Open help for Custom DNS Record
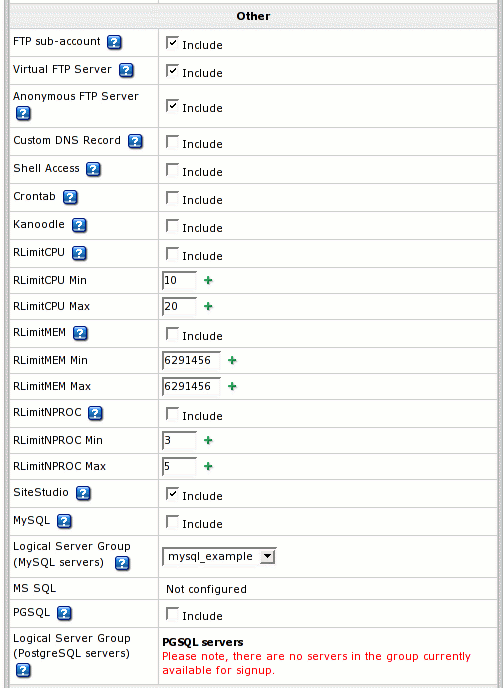 coord(135,141)
